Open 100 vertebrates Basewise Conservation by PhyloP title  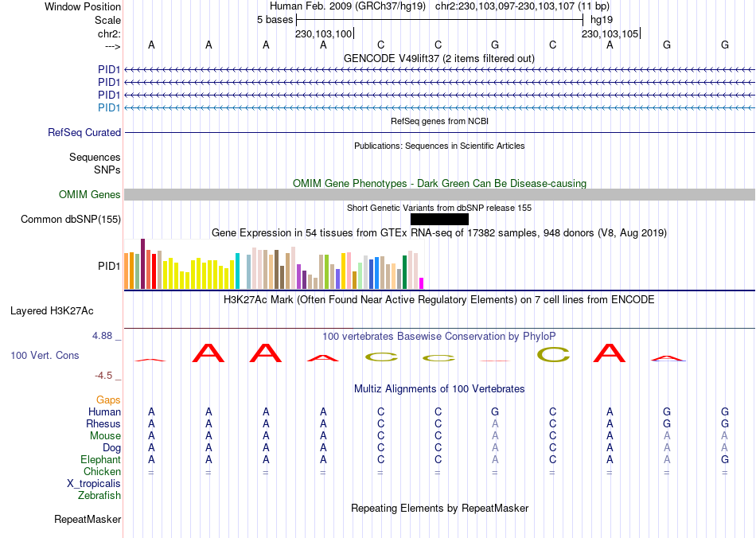click(x=438, y=336)
